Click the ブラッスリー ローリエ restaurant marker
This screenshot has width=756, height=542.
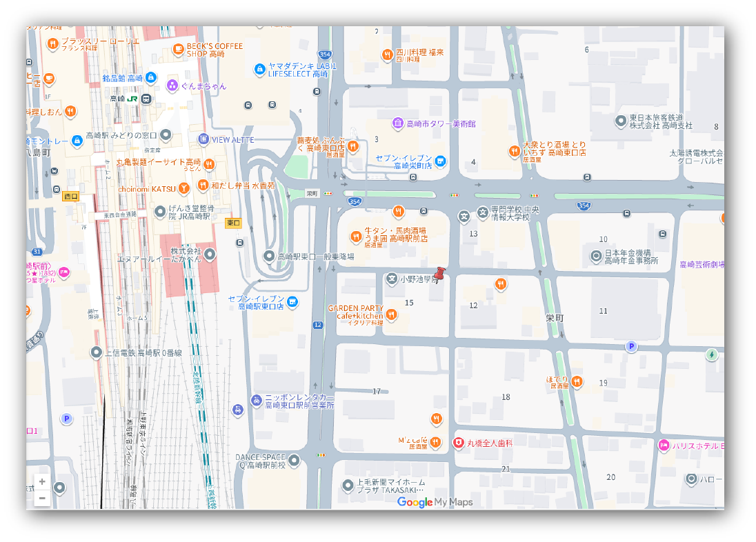tap(52, 44)
